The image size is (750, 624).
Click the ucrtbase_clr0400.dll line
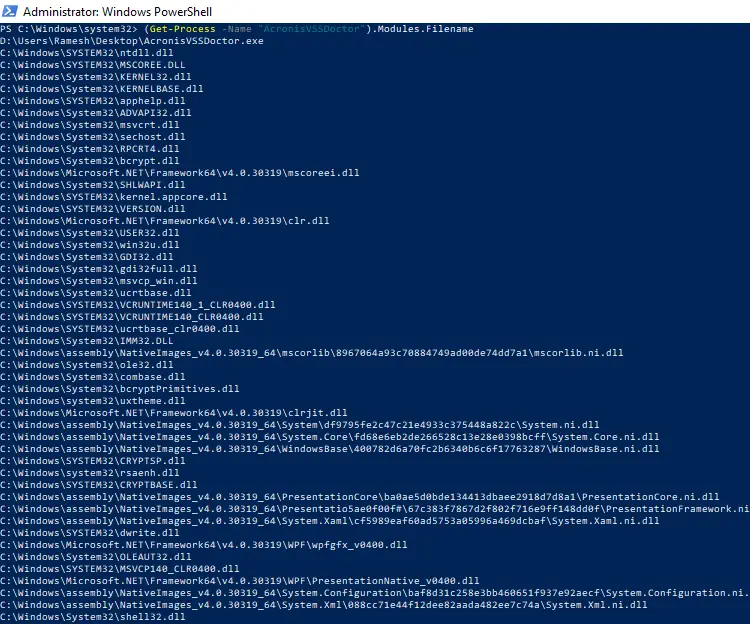(120, 328)
